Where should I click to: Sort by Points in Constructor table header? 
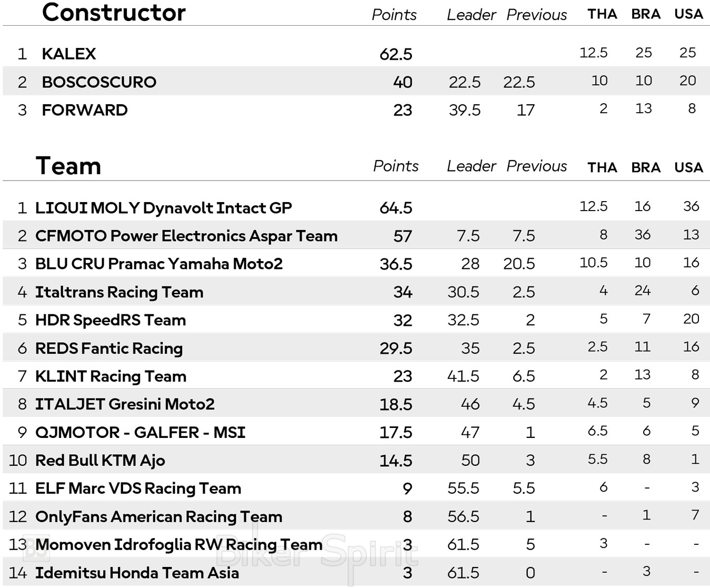[394, 15]
